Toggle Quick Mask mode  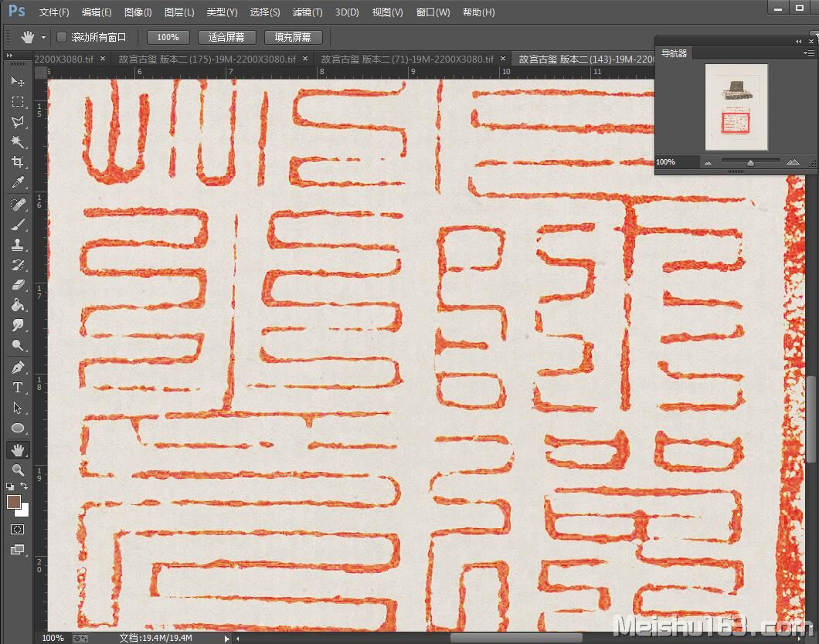pos(17,529)
